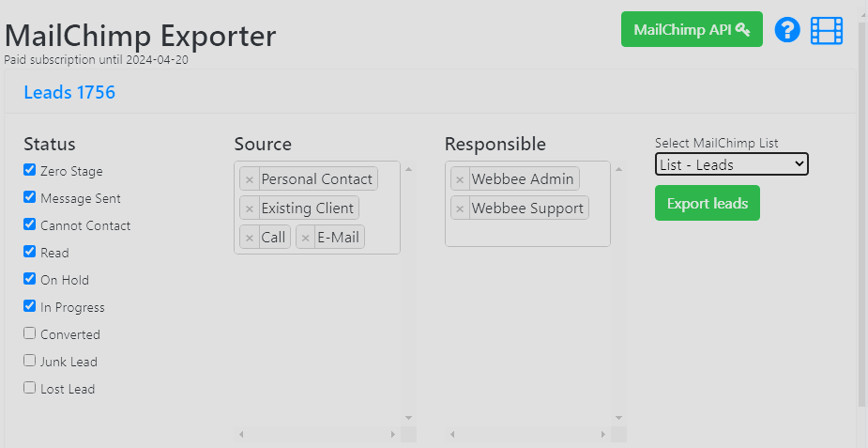This screenshot has width=868, height=448.
Task: Check the Junk Lead status
Action: point(30,361)
